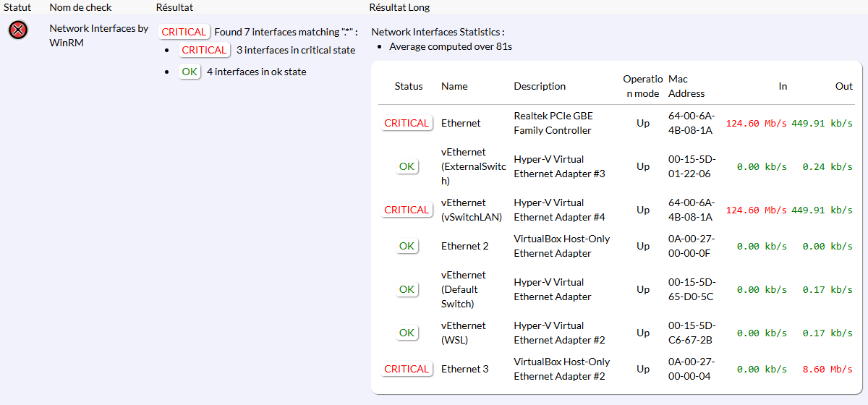Sort by the 'Nom de check' column header
Screen dimensions: 868x405
(x=80, y=7)
